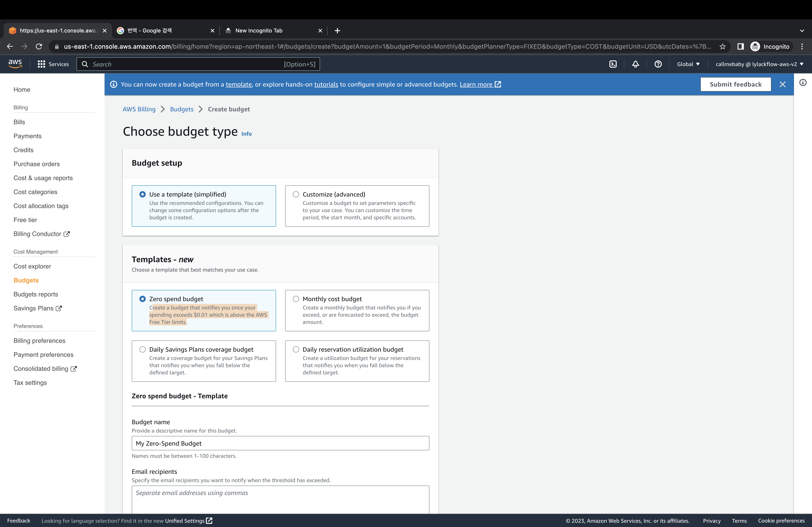Screen dimensions: 812x527
Task: Open Terms link in footer
Action: pyautogui.click(x=739, y=520)
